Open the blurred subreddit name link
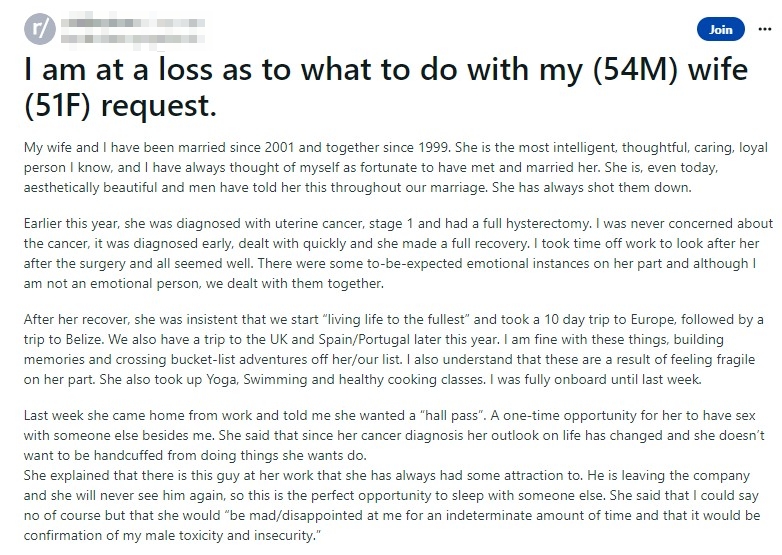782x555 pixels. pyautogui.click(x=133, y=22)
